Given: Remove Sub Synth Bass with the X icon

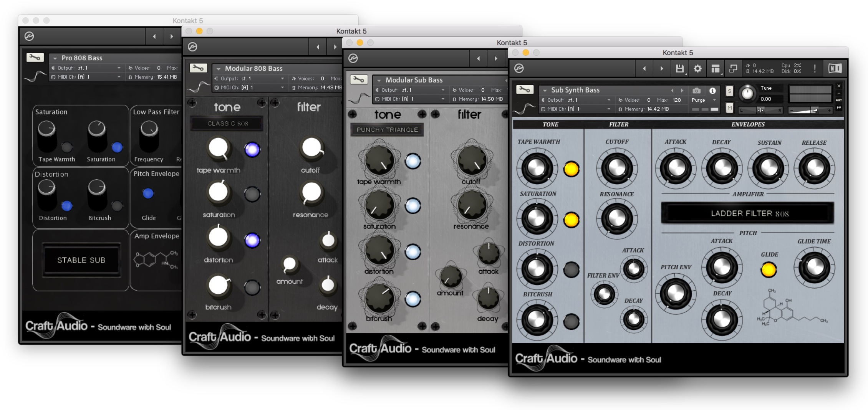Looking at the screenshot, I should tap(839, 86).
